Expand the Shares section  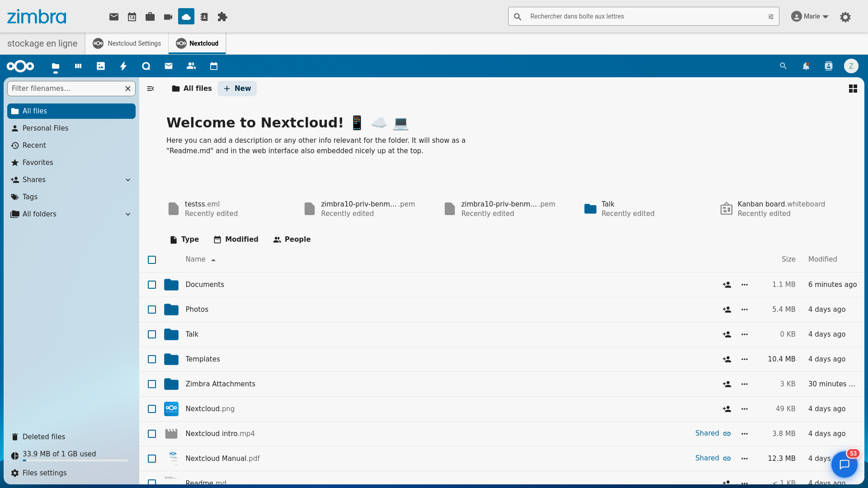coord(128,179)
